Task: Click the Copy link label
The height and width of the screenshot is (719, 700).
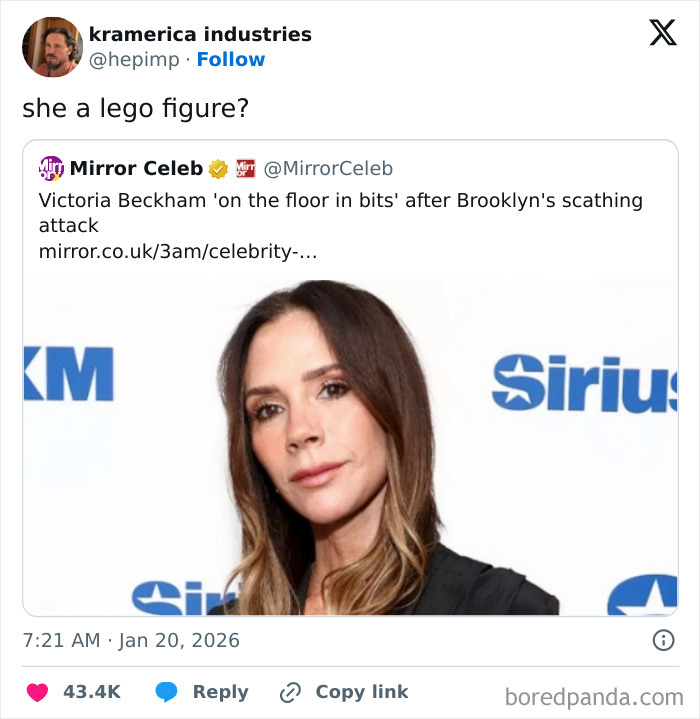Action: pyautogui.click(x=362, y=692)
